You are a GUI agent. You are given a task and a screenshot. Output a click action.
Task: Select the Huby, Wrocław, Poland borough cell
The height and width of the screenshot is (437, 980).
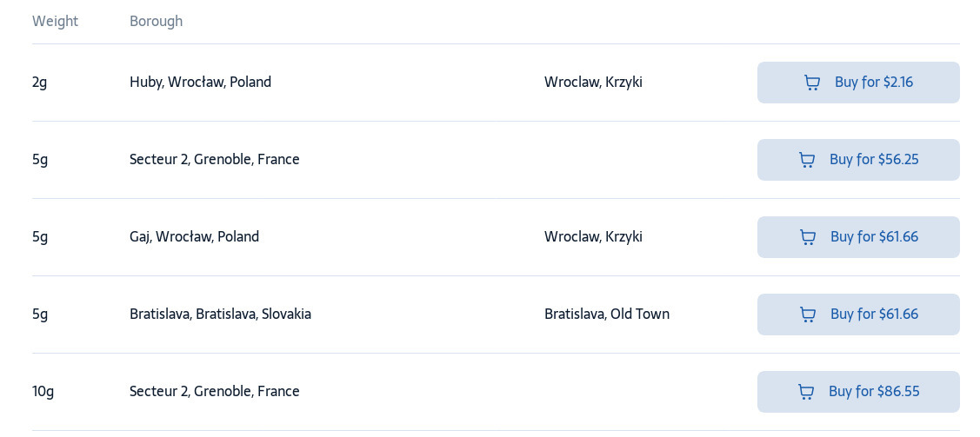click(x=201, y=82)
